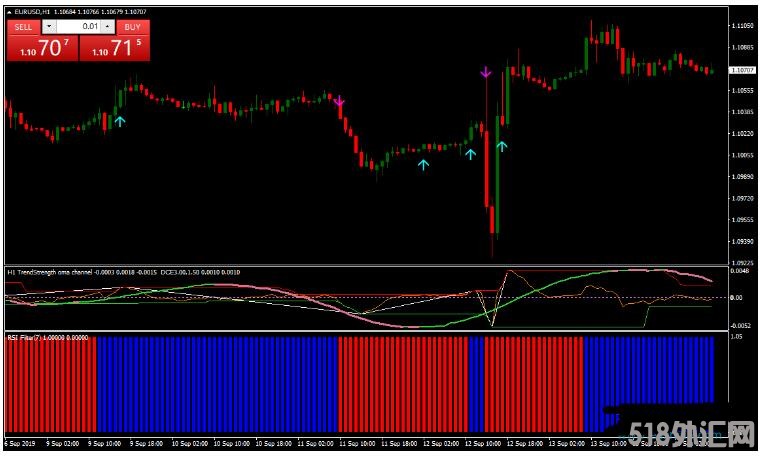Click the 1.10220 price scale label

(743, 133)
